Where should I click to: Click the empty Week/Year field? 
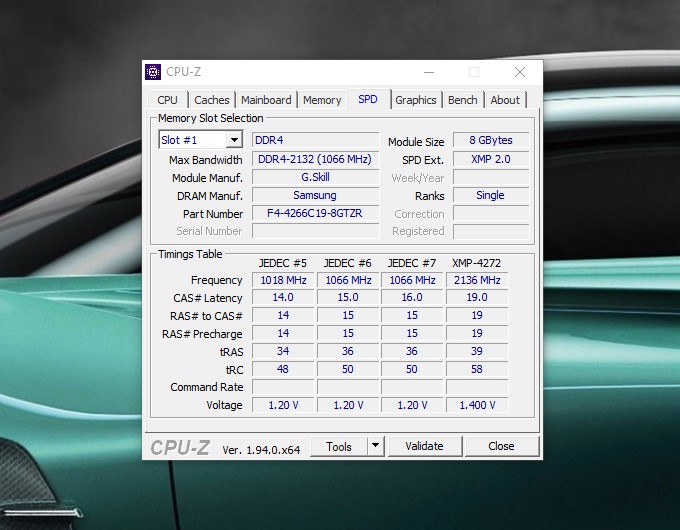(x=491, y=177)
